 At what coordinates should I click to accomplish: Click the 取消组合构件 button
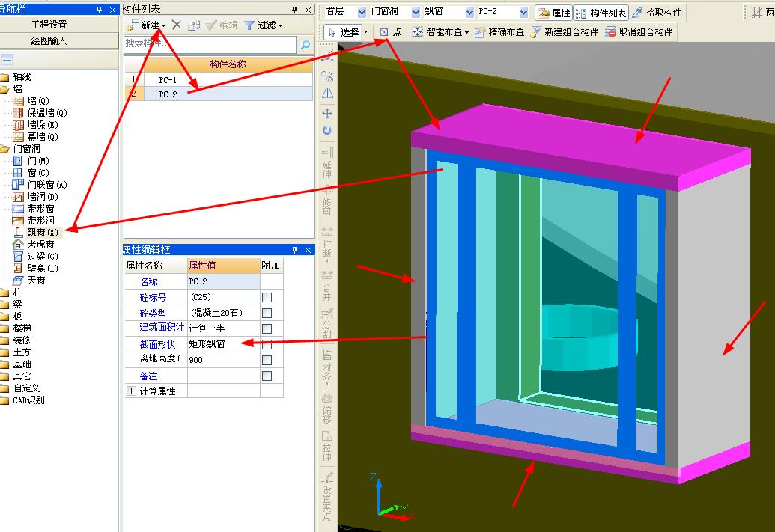(639, 32)
